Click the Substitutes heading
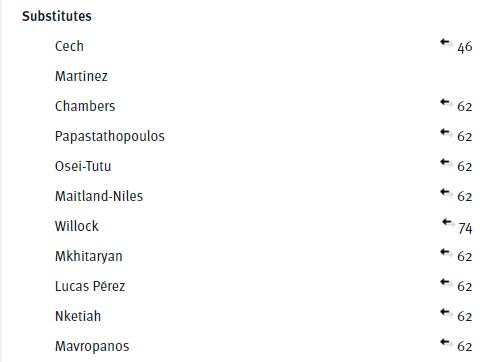 57,16
